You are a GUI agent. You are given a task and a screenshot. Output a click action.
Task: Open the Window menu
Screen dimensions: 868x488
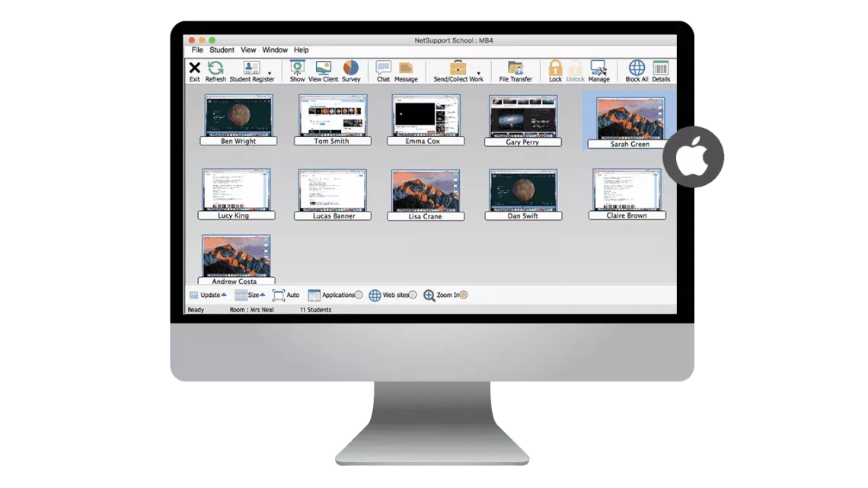(275, 50)
